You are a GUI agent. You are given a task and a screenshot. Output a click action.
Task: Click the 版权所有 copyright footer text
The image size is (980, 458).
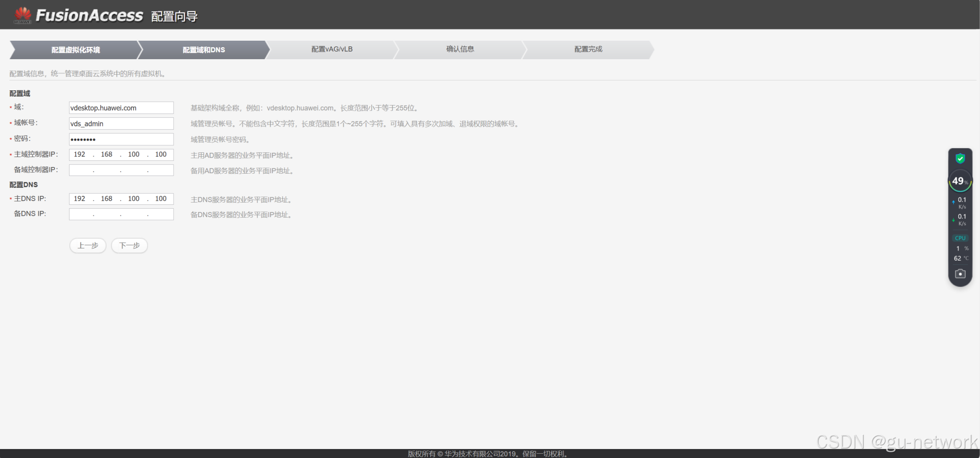point(488,454)
